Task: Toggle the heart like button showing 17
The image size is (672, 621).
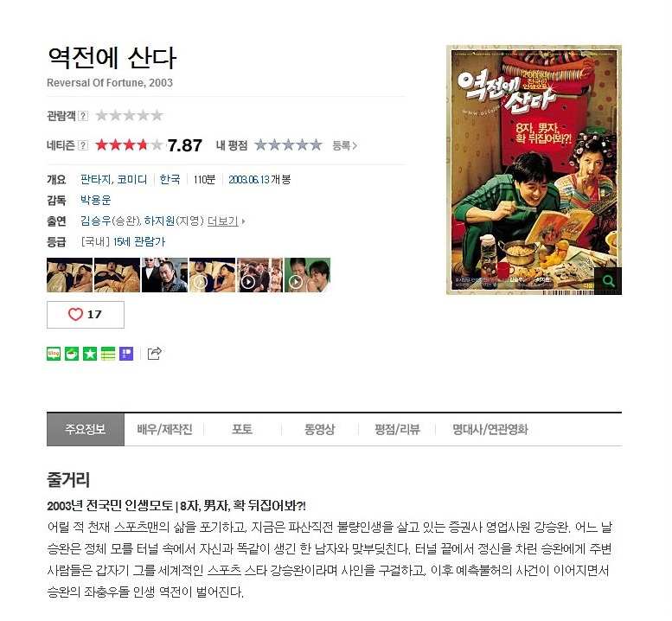Action: pyautogui.click(x=86, y=315)
